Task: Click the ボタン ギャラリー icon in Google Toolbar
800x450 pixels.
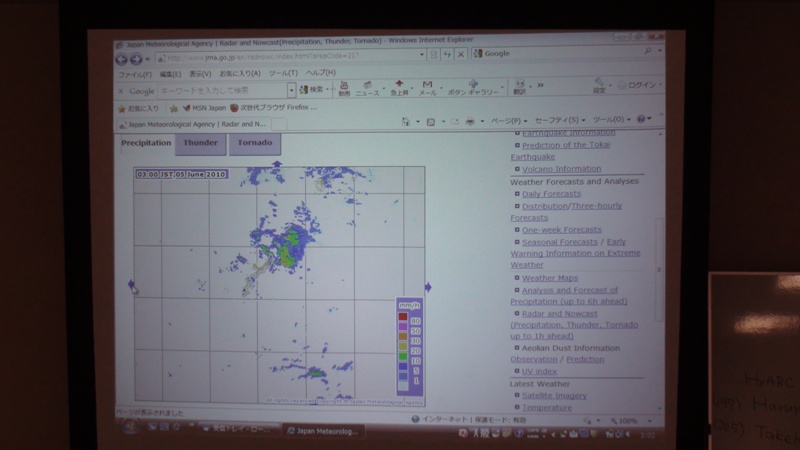Action: coord(473,88)
